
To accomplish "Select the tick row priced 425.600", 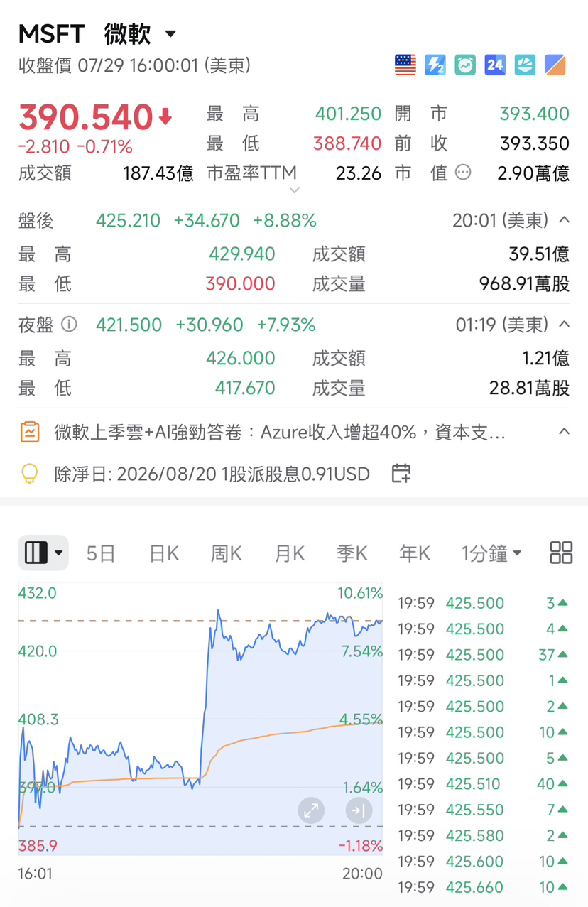I will pos(483,862).
